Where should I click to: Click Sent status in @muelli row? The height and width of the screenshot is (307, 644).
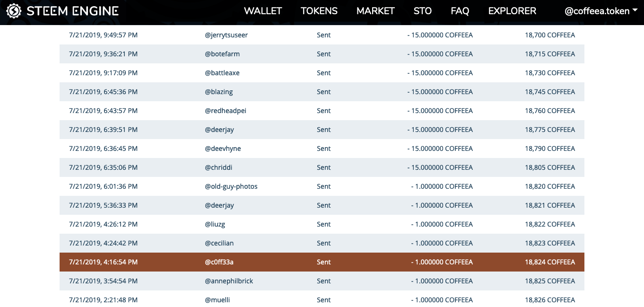(324, 300)
